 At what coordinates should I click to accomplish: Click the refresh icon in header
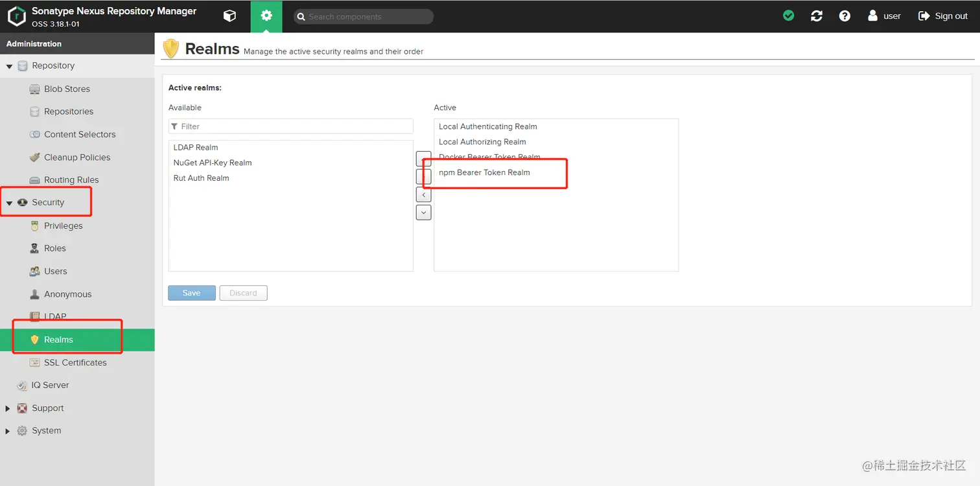[x=817, y=16]
